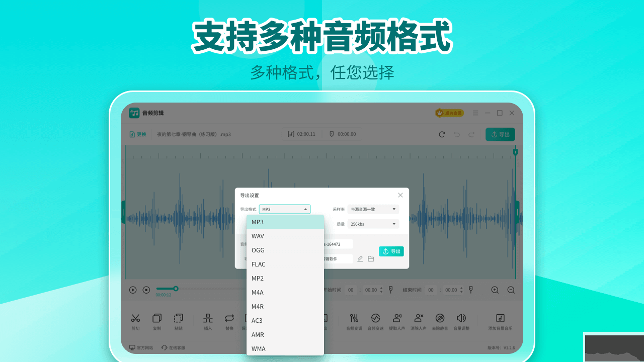The height and width of the screenshot is (362, 644).
Task: Select MP3 in the format list
Action: [x=285, y=222]
